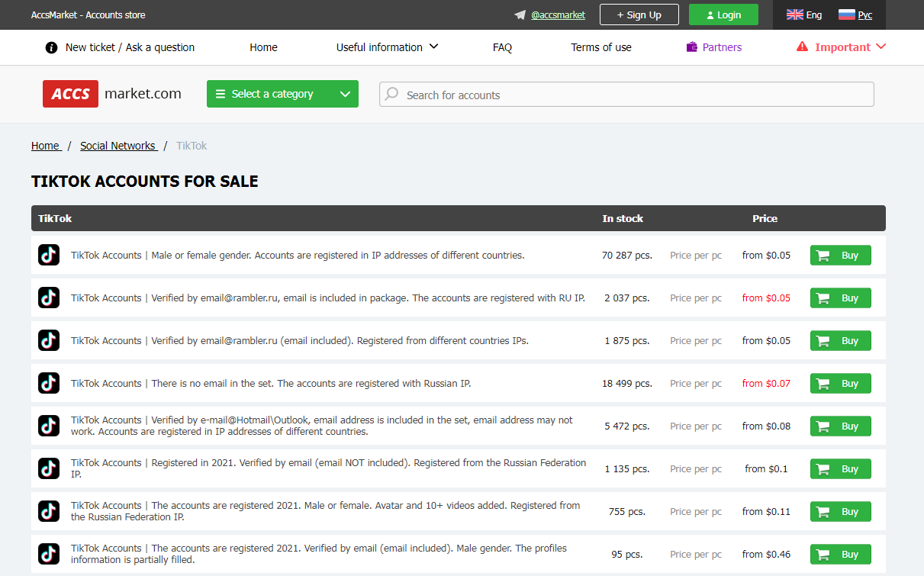Click the TikTok icon beside the Hotmail\Outlook listing
This screenshot has height=576, width=924.
coord(49,426)
